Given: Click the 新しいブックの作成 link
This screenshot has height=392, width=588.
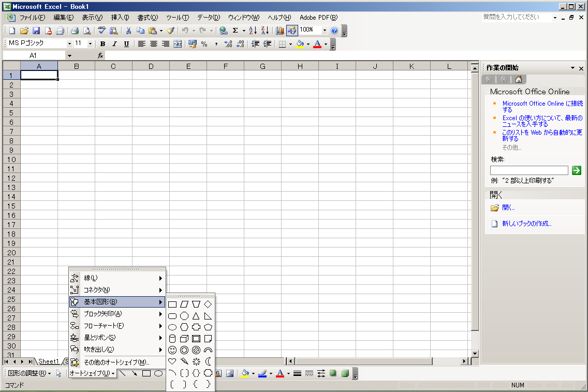Looking at the screenshot, I should 526,224.
